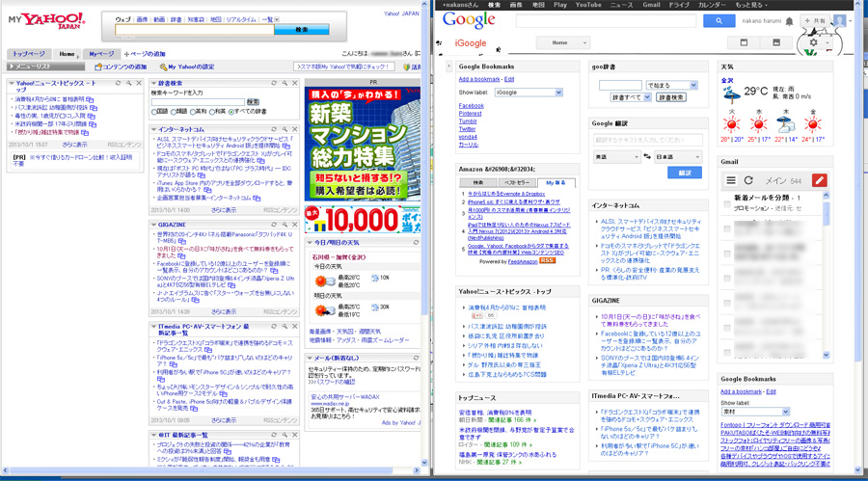Click the iGoogle image theme icon button

pyautogui.click(x=776, y=42)
